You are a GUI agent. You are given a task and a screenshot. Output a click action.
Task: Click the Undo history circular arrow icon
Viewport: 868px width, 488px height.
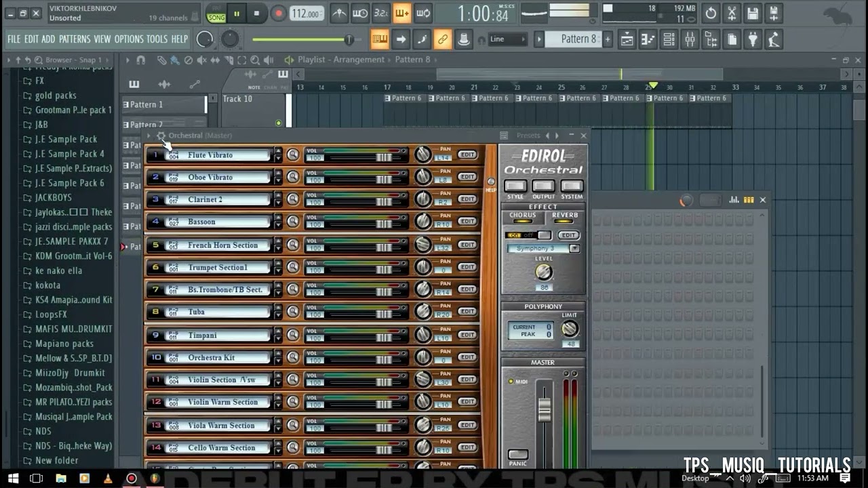coord(711,13)
